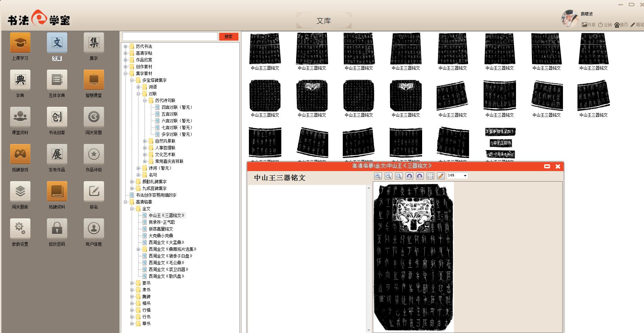Select 西周金文《散氏盘》 in the tree
The height and width of the screenshot is (333, 644).
167,276
